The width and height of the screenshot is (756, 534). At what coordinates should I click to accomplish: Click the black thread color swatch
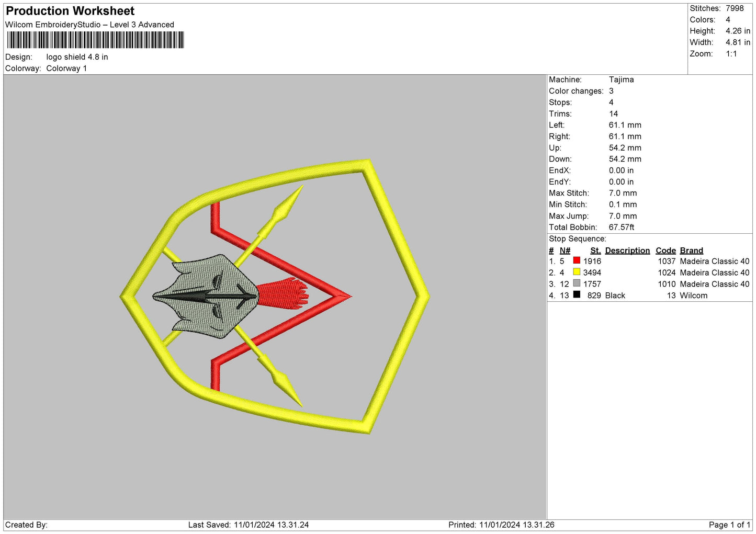[x=577, y=295]
